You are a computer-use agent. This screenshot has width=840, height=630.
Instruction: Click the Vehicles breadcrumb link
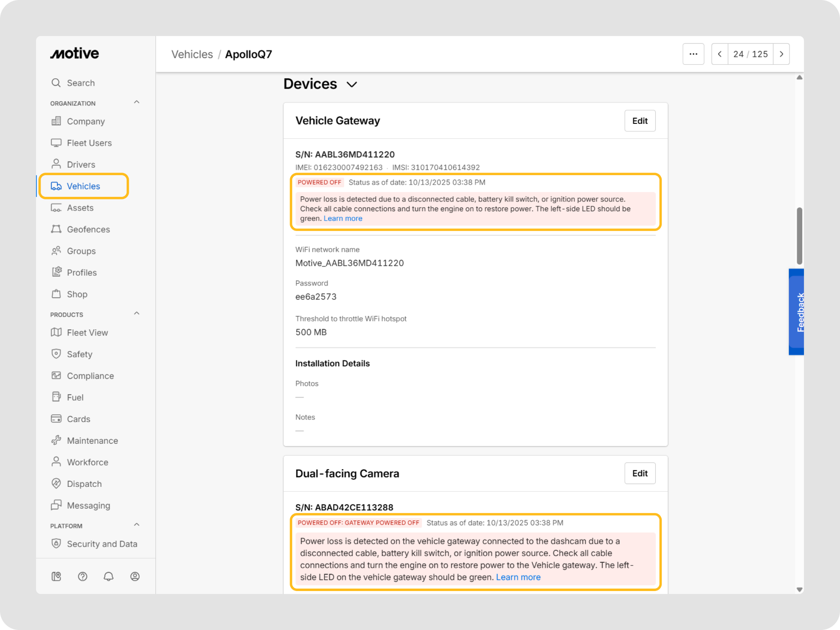pos(192,55)
